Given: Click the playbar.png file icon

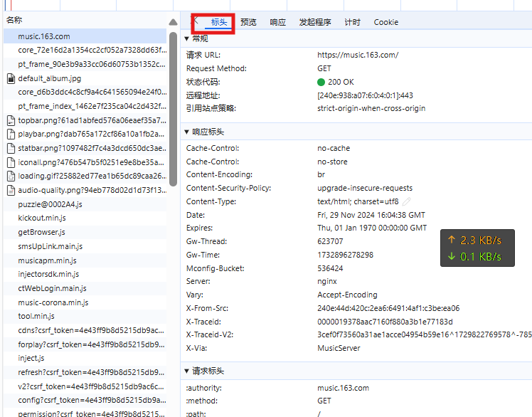Looking at the screenshot, I should (x=11, y=134).
